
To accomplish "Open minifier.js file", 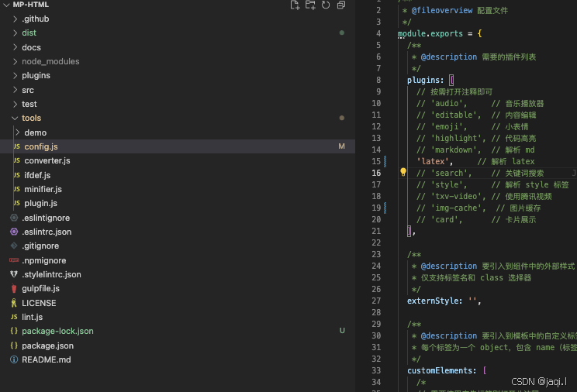I will pos(43,189).
